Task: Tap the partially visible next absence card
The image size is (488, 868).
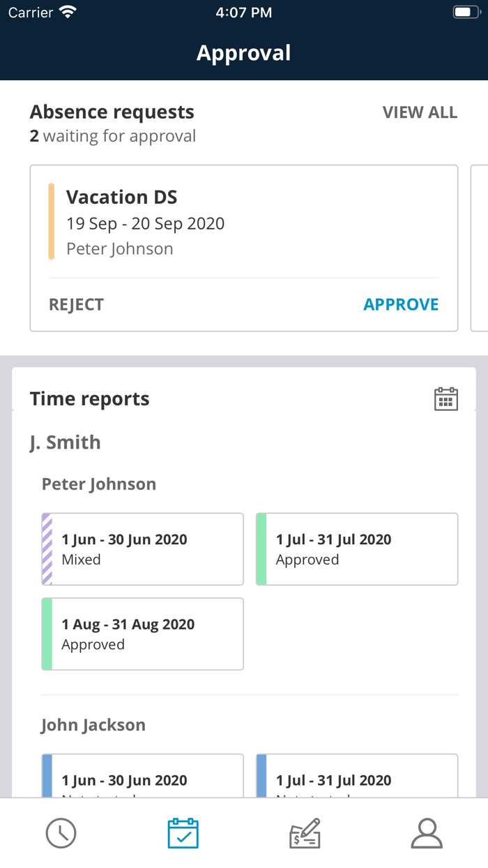Action: point(480,248)
